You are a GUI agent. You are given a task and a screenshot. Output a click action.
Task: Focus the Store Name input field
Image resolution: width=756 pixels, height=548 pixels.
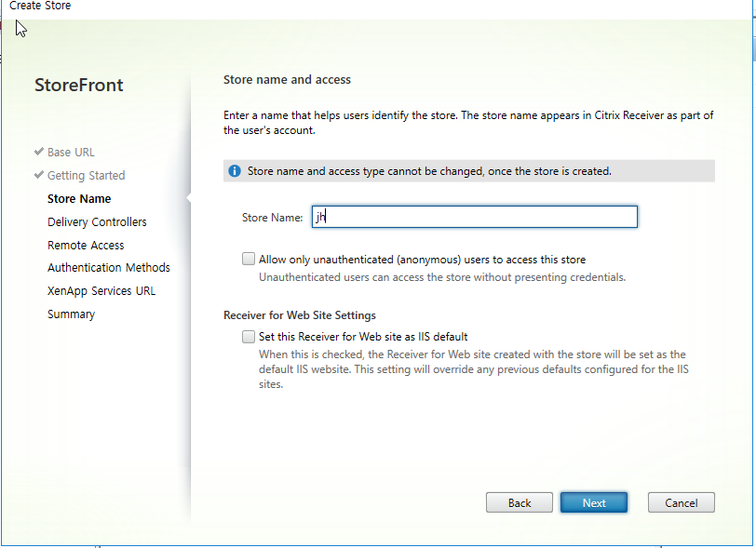pyautogui.click(x=475, y=217)
